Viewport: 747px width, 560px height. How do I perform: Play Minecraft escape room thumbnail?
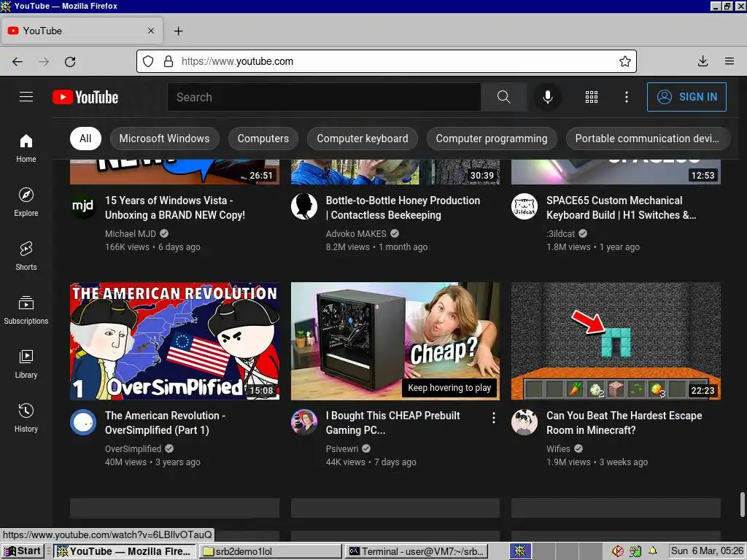pos(616,341)
